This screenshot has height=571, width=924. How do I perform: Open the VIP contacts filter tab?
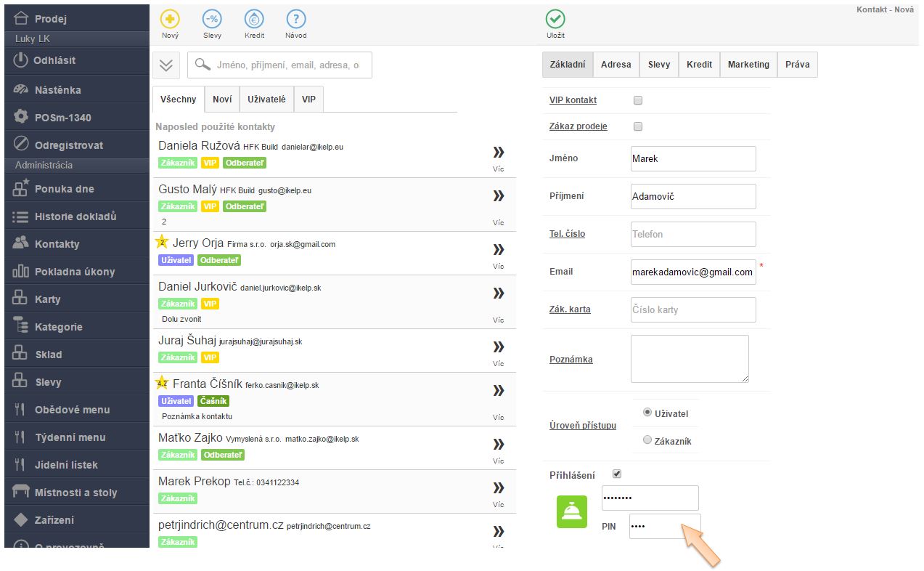point(308,100)
